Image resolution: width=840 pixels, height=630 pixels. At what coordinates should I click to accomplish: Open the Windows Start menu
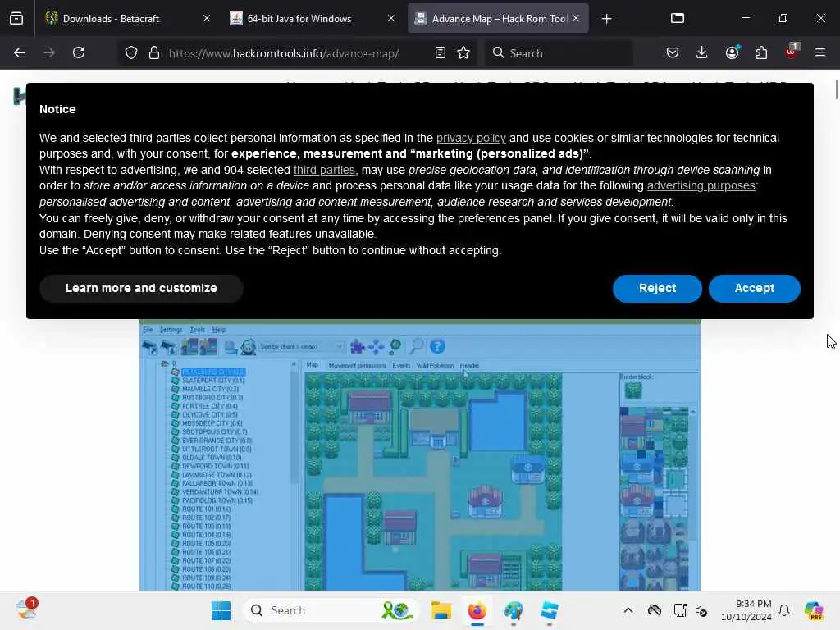click(x=221, y=610)
